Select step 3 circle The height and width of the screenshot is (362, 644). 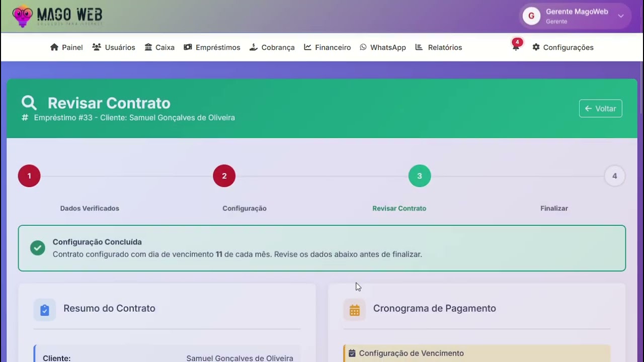pyautogui.click(x=420, y=176)
